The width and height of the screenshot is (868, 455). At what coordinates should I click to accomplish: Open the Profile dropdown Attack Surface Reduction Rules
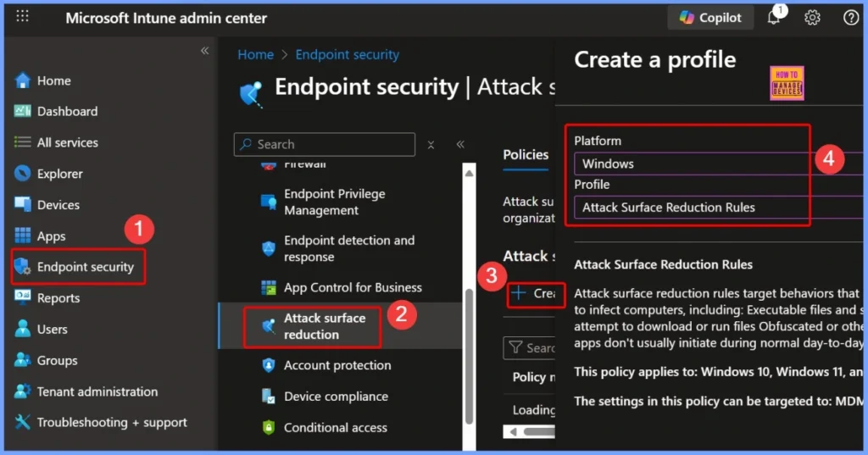(721, 207)
